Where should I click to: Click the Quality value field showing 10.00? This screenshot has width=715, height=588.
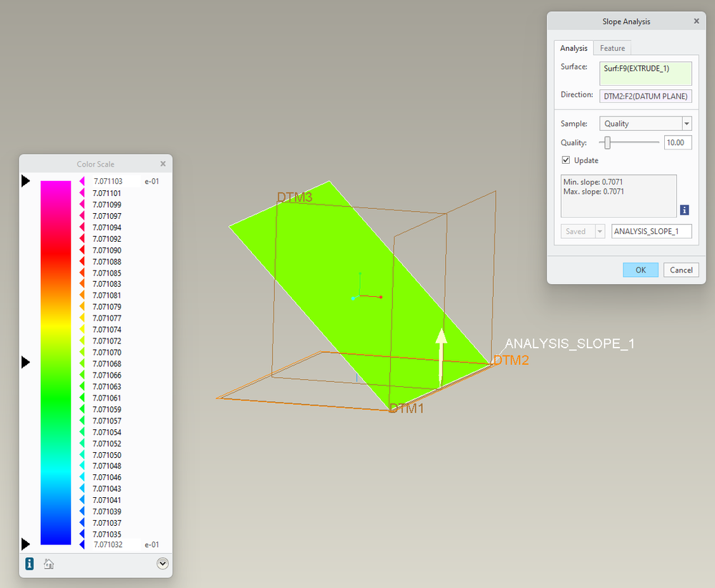pyautogui.click(x=677, y=142)
